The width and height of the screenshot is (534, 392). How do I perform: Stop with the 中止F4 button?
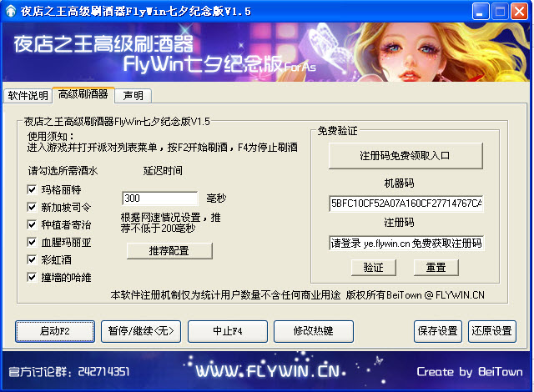point(228,331)
